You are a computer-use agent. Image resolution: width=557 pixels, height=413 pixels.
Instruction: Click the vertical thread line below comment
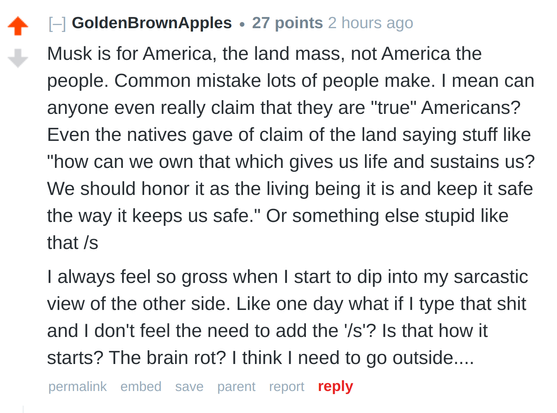tap(23, 409)
